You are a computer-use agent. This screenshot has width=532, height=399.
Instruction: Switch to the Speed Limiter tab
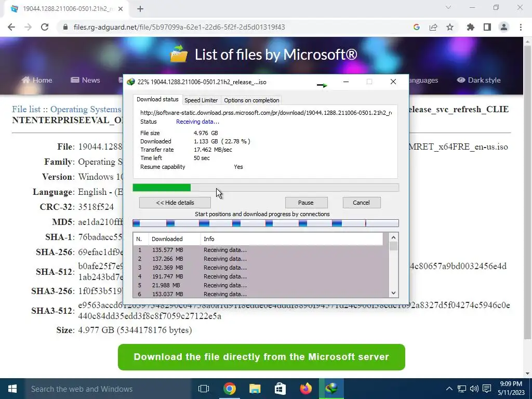coord(201,100)
